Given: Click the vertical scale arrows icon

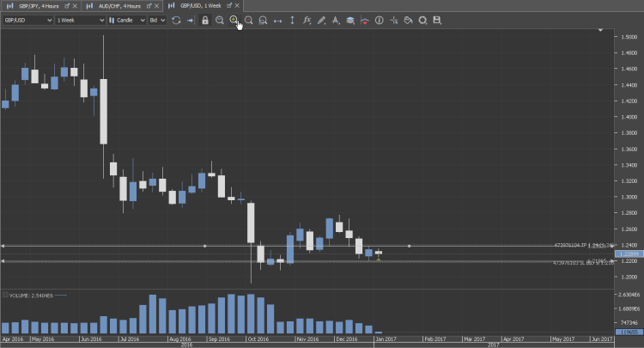Looking at the screenshot, I should pyautogui.click(x=292, y=20).
